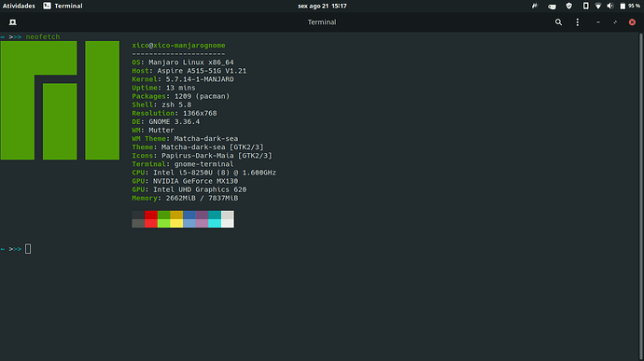
Task: Close the Terminal with red X
Action: point(632,22)
